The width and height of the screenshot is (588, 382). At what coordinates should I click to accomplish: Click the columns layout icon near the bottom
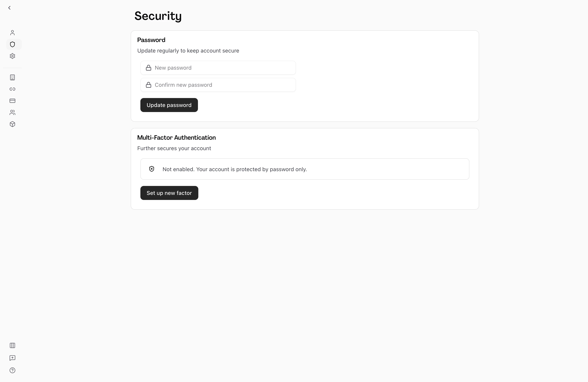12,345
